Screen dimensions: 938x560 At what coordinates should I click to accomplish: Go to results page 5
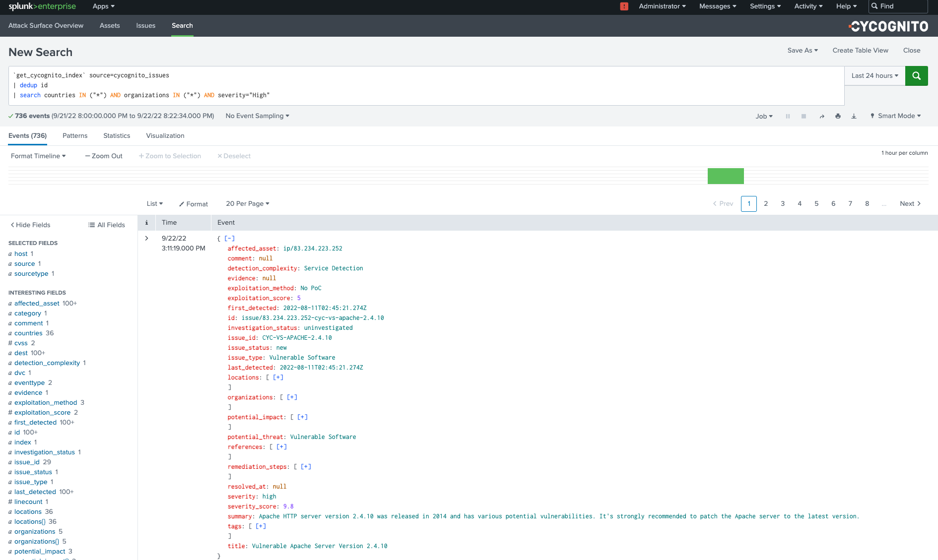tap(816, 204)
